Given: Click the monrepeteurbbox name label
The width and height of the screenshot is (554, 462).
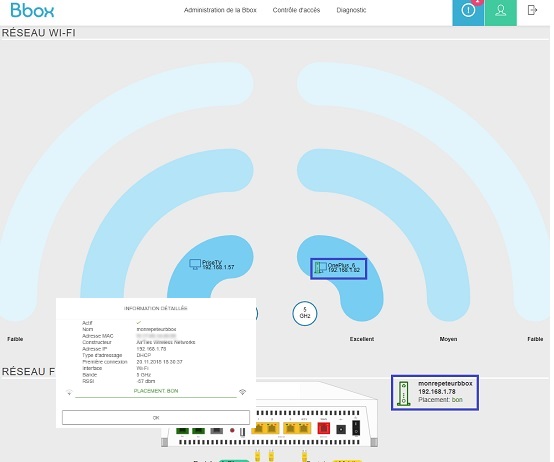Looking at the screenshot, I should (x=445, y=383).
